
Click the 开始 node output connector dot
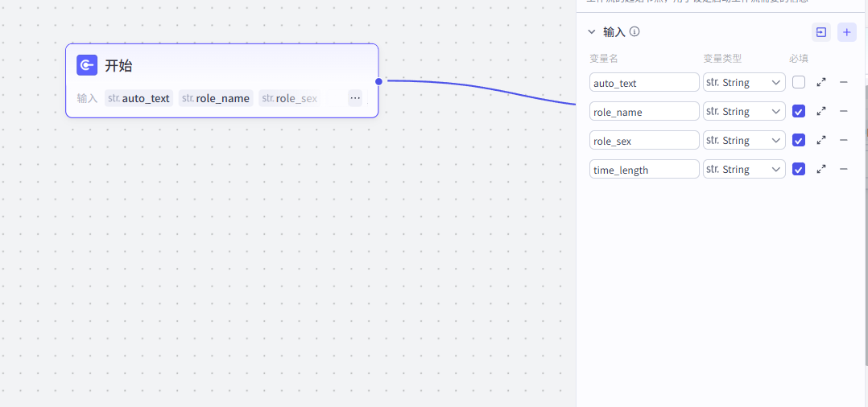click(378, 80)
